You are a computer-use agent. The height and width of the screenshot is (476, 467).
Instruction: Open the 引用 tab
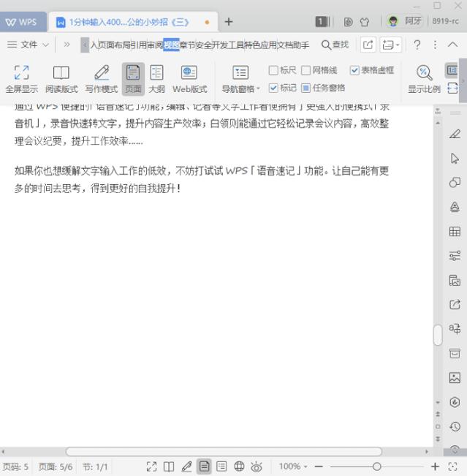tap(139, 45)
